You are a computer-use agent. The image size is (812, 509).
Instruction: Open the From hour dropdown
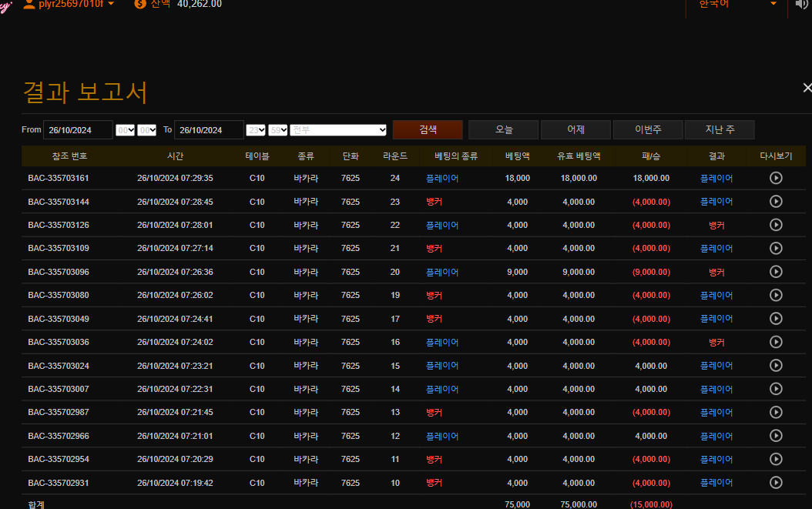click(x=125, y=130)
